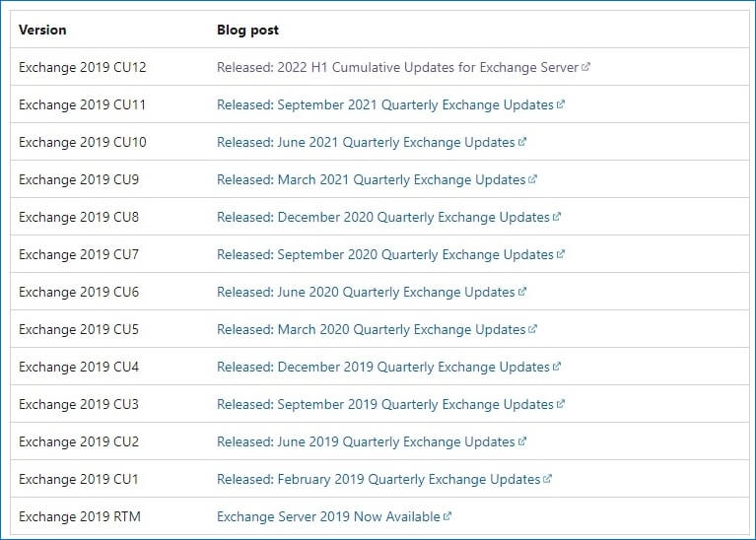
Task: Click external link icon beside September 2021 Quarterly Updates
Action: pyautogui.click(x=560, y=104)
